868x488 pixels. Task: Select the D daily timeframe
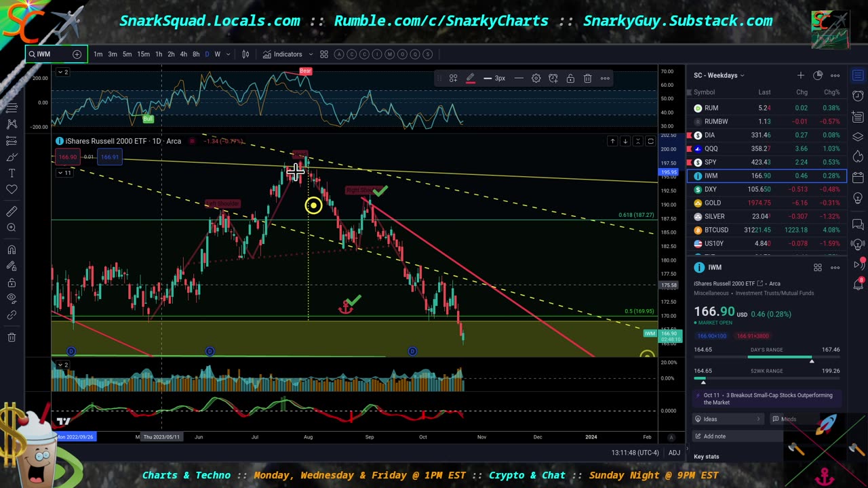207,54
